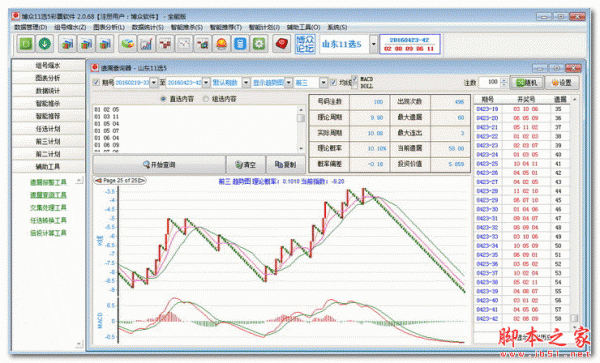
Task: Open the pie chart toolbar icon
Action: tap(128, 44)
